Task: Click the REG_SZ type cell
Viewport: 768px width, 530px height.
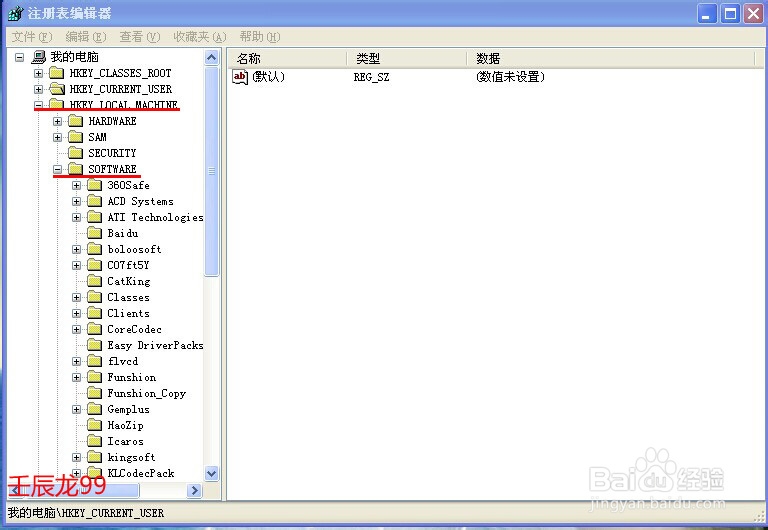Action: pyautogui.click(x=371, y=77)
